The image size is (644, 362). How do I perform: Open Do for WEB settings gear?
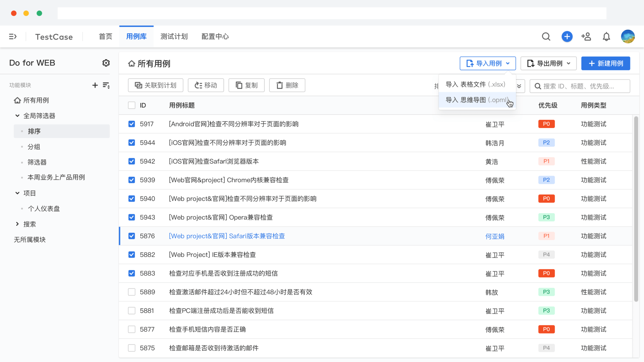(x=106, y=63)
